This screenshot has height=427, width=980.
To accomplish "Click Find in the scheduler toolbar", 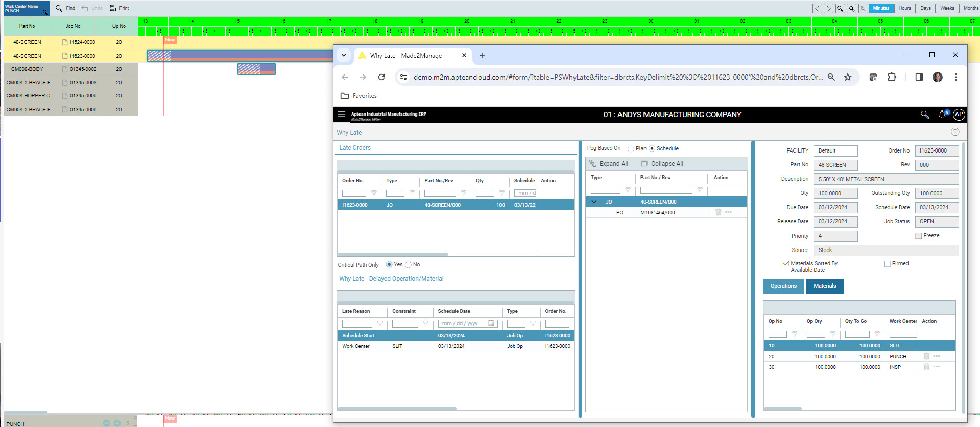I will (x=65, y=8).
